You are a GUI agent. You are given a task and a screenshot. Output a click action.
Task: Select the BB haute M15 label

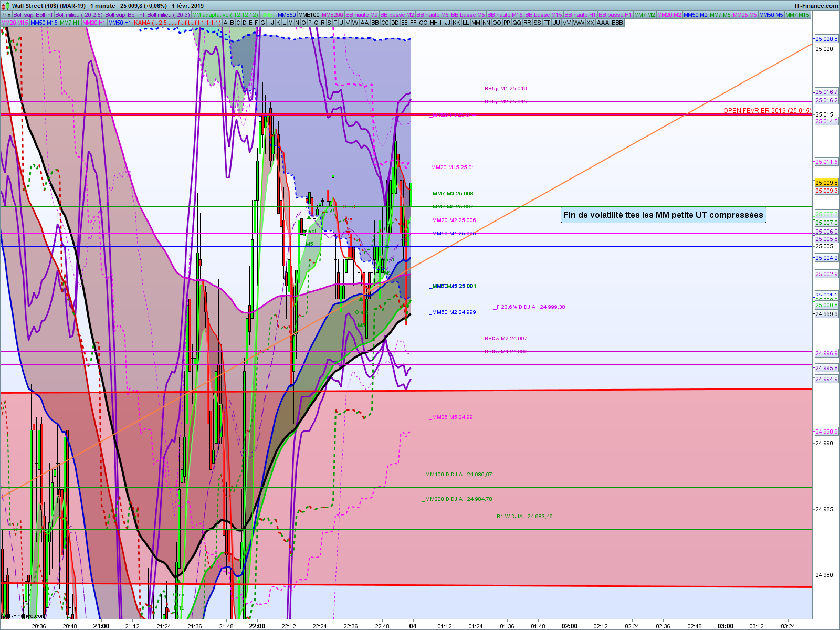pos(505,15)
